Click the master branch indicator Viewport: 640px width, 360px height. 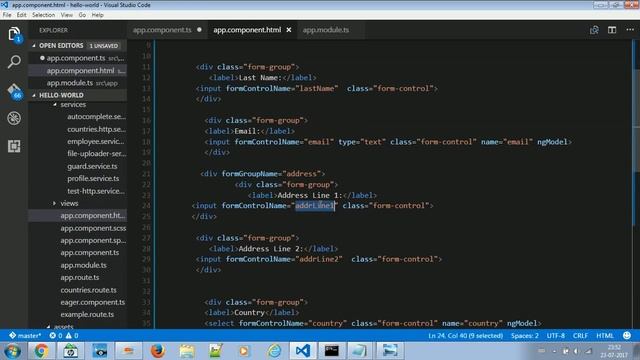point(25,336)
